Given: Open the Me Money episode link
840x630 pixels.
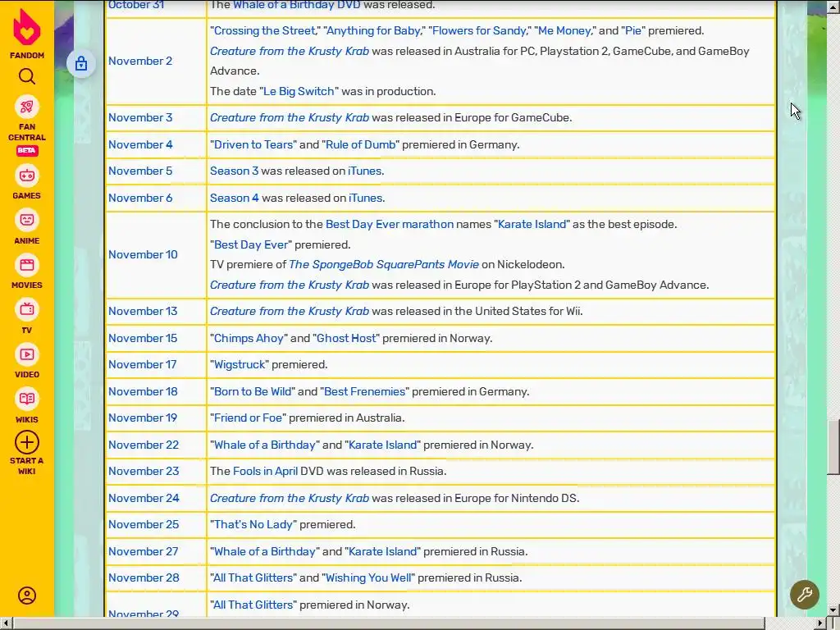Looking at the screenshot, I should point(564,31).
